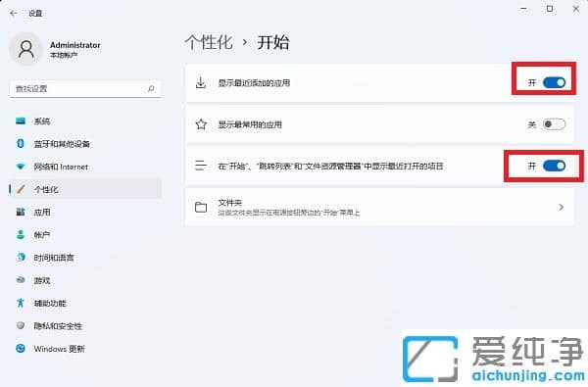Click the network Wi-Fi icon
Screen dimensions: 588x387
[21, 167]
